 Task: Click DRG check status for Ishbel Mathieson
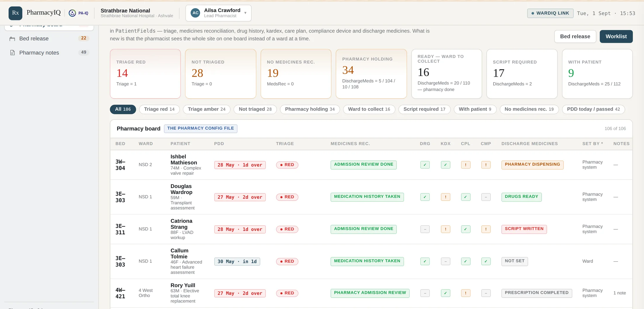[425, 165]
